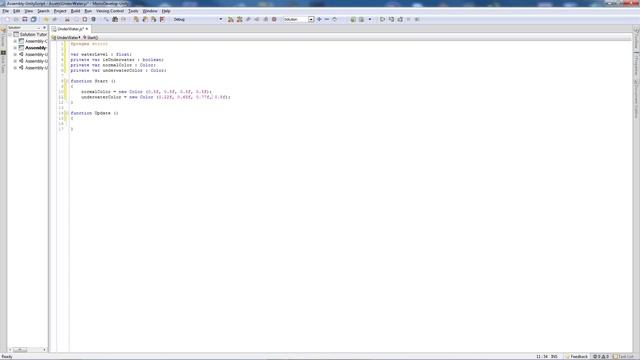Screen dimensions: 640x360
Task: Open the Build menu
Action: point(76,11)
